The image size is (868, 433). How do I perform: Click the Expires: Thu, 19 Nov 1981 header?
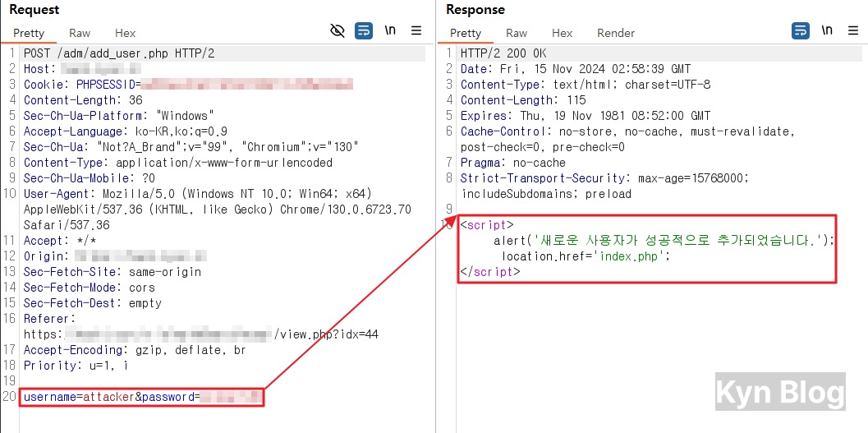(x=586, y=116)
